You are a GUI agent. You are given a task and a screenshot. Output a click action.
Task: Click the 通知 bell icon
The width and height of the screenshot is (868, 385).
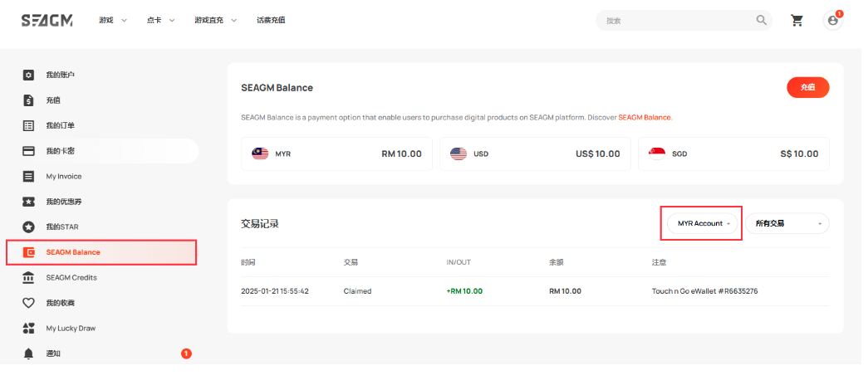point(28,353)
